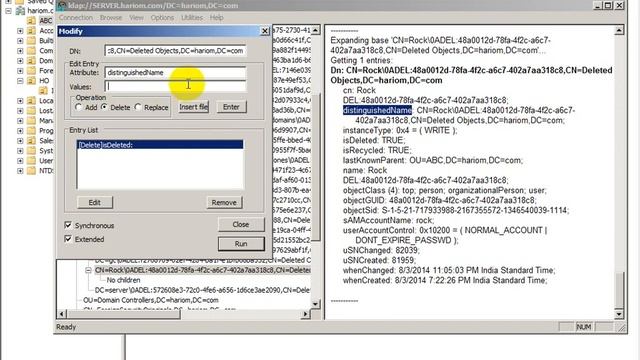Click the LDP application title bar icon
640x360 pixels.
(62, 6)
